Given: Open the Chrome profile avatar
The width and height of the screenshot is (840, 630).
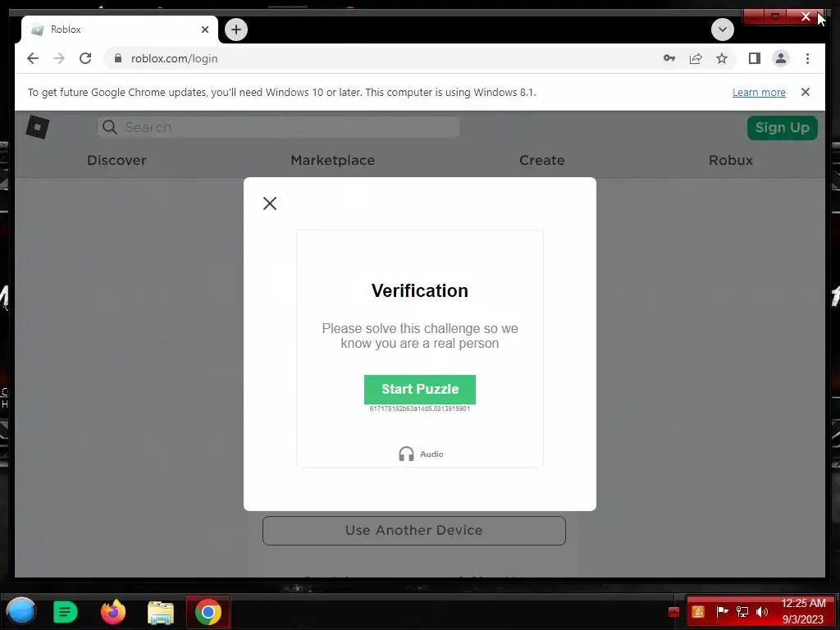Looking at the screenshot, I should click(x=781, y=58).
